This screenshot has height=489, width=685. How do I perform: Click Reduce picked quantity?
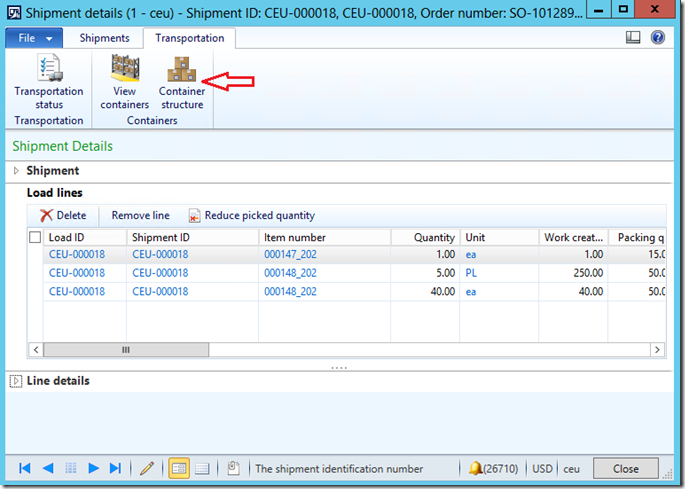pyautogui.click(x=252, y=215)
